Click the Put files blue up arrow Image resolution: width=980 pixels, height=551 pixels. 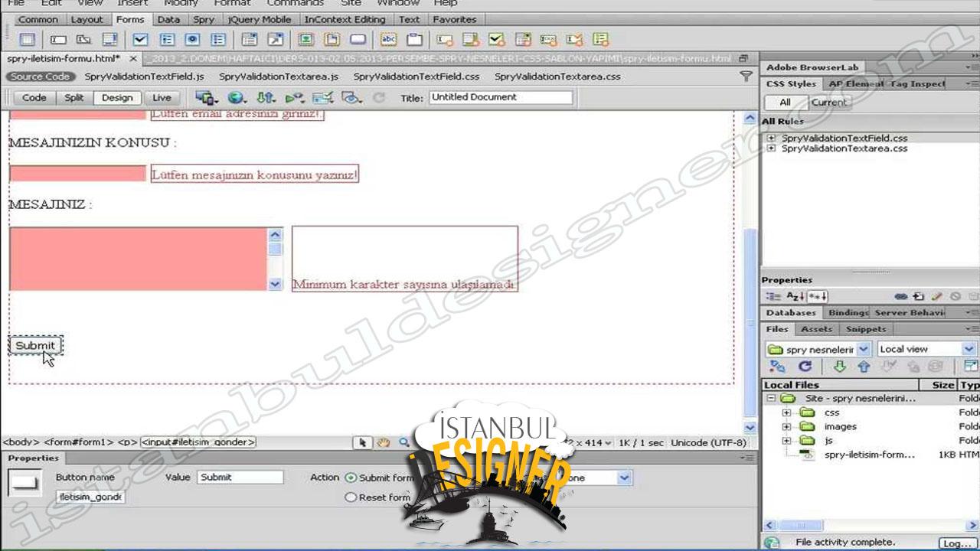click(864, 367)
